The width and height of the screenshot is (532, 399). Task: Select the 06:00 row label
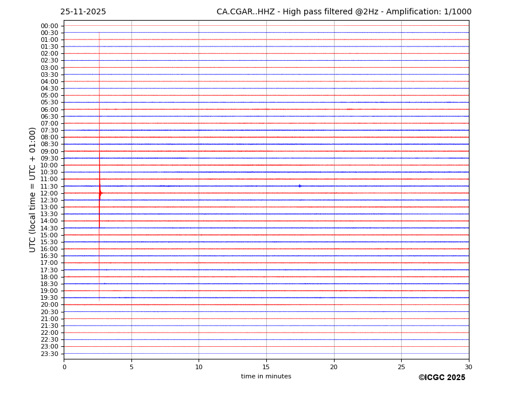tap(49, 109)
